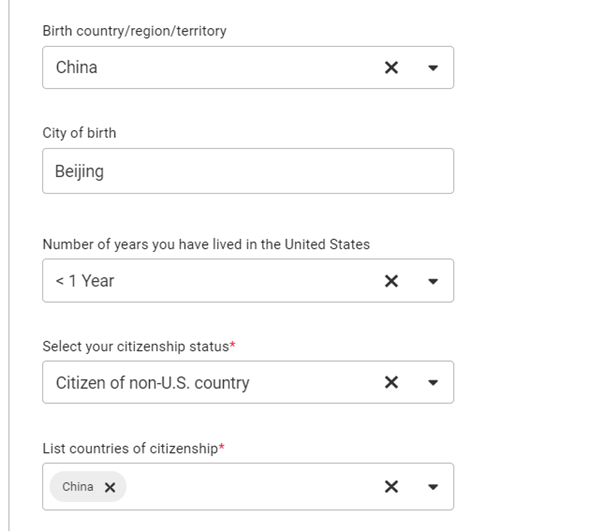Clear all countries of citizenship
The width and height of the screenshot is (590, 531).
[391, 487]
